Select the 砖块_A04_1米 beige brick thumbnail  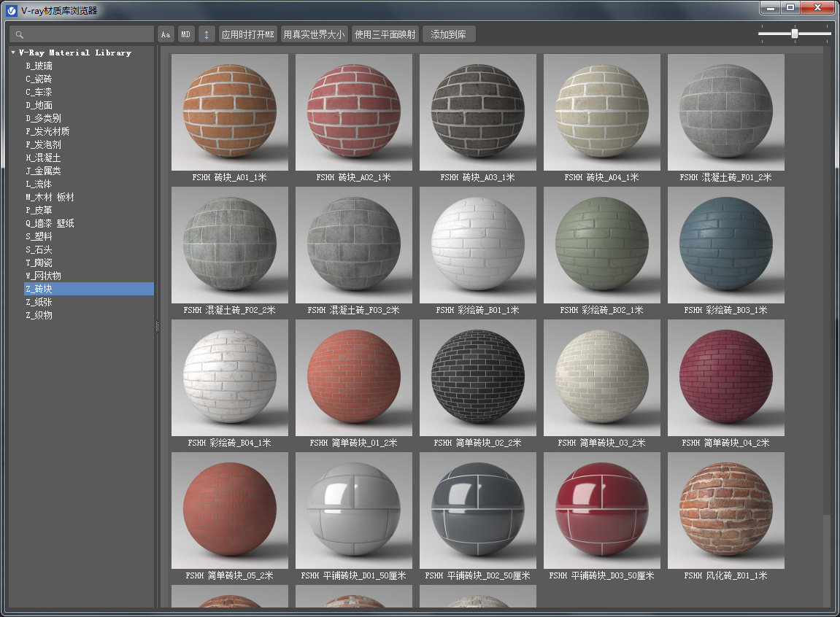click(x=602, y=112)
